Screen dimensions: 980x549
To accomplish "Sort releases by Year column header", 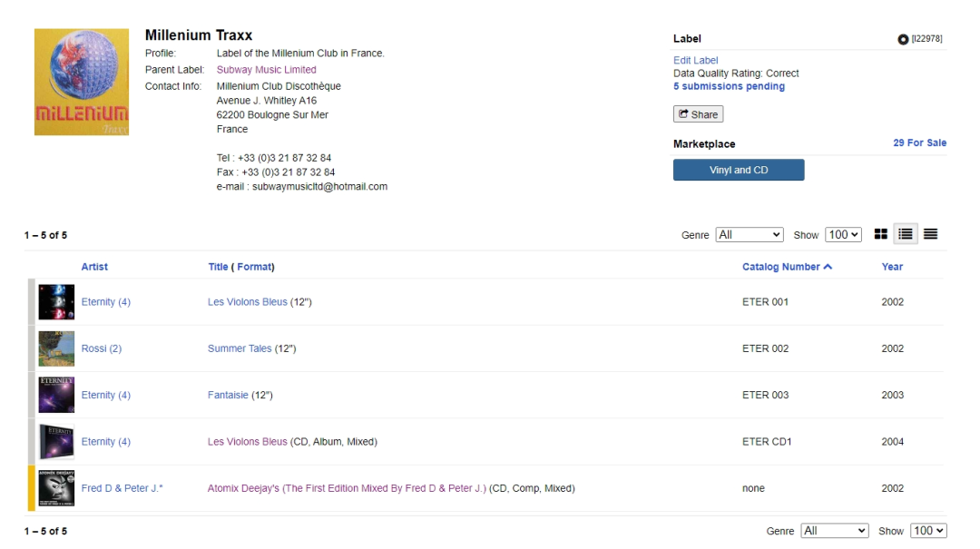I will (892, 267).
